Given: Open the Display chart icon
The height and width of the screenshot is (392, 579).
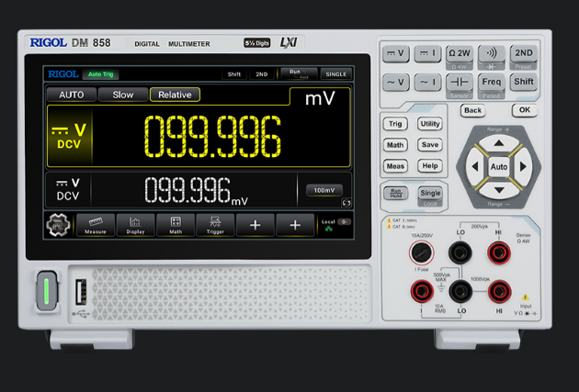Looking at the screenshot, I should 135,225.
